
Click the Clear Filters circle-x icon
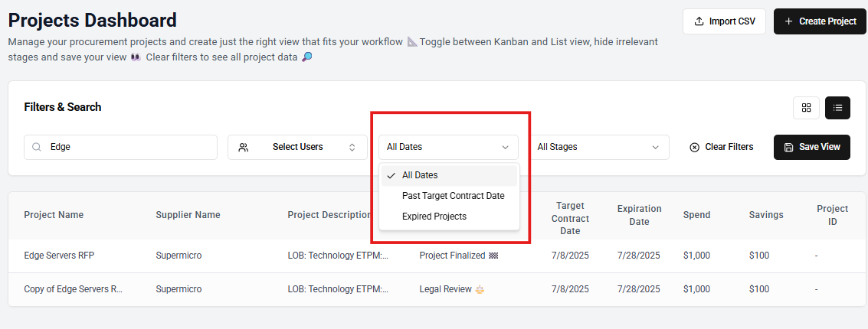(x=695, y=147)
